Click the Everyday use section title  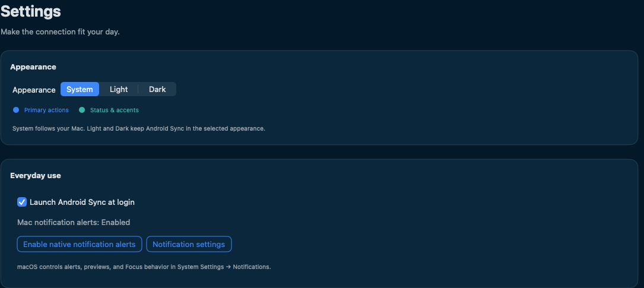[x=36, y=175]
